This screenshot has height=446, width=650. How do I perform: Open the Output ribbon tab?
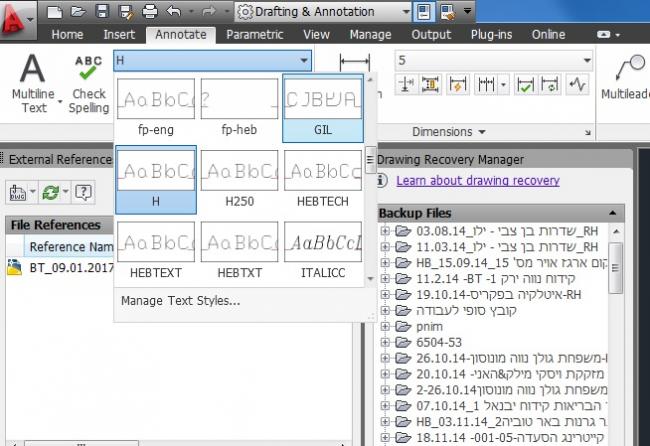pos(431,34)
